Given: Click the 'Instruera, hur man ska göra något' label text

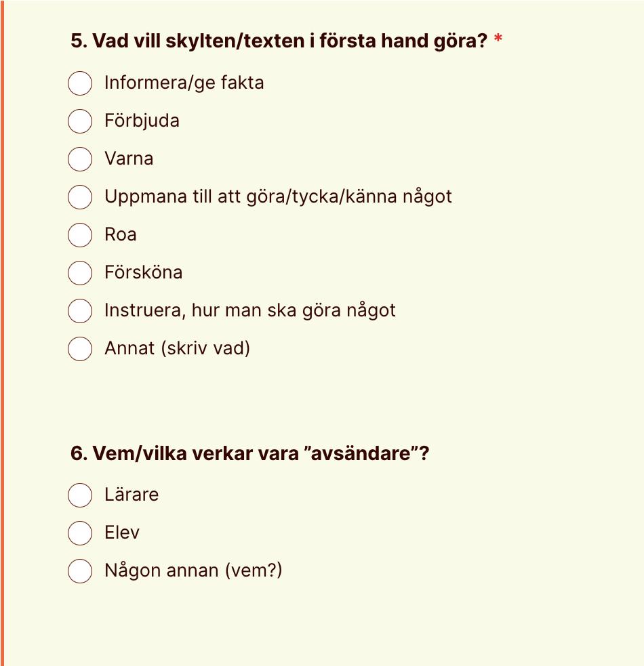Looking at the screenshot, I should pos(250,310).
